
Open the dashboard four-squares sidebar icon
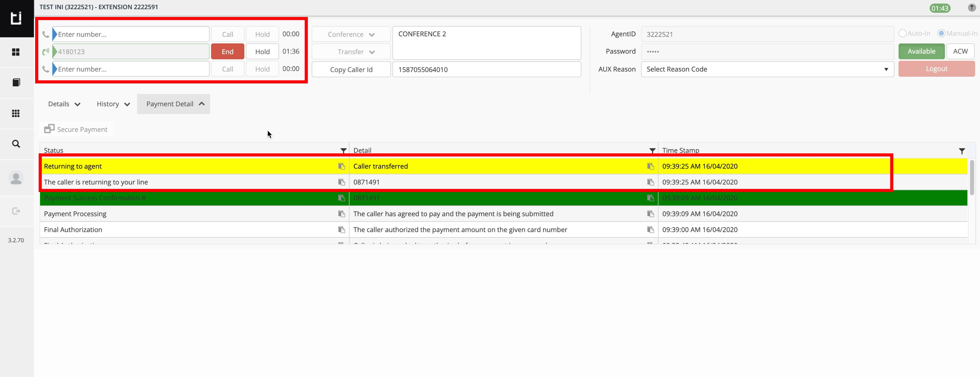tap(16, 52)
